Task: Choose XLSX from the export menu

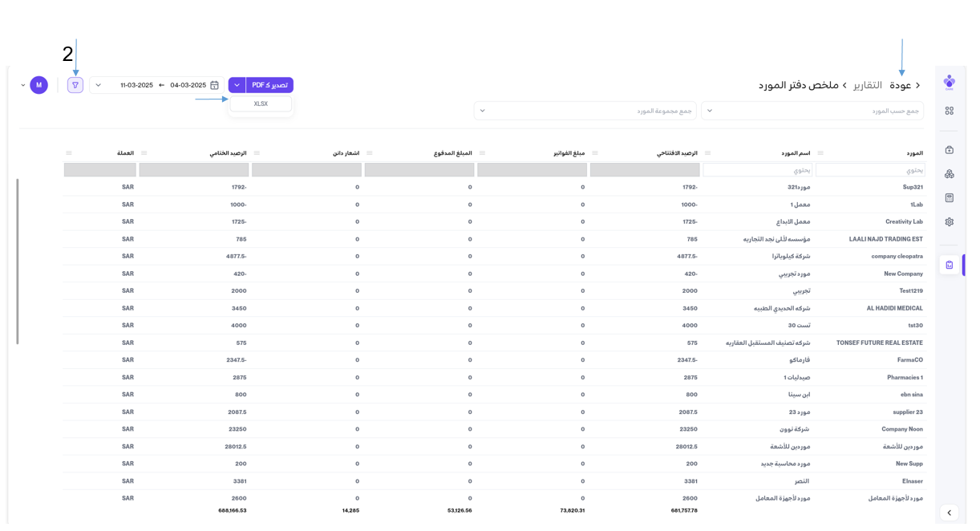Action: point(261,104)
